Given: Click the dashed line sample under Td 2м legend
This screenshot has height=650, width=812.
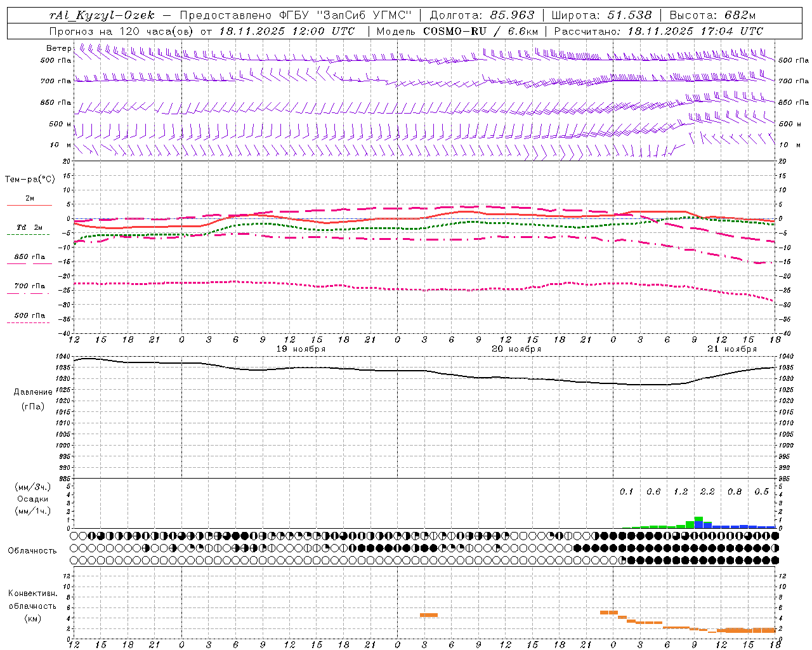Looking at the screenshot, I should click(x=28, y=235).
